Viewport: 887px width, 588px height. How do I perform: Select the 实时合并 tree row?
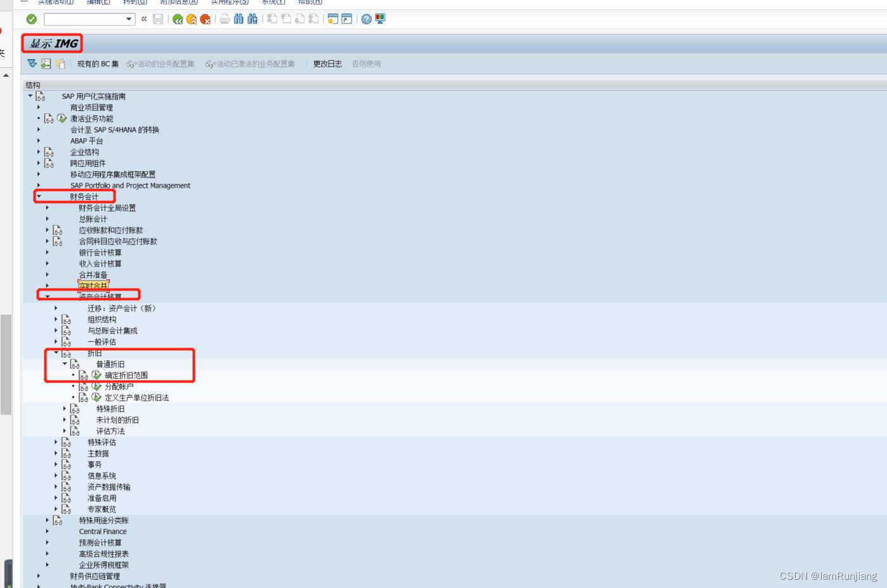coord(93,286)
